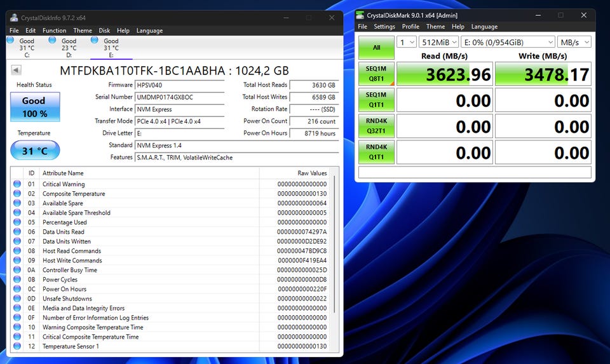This screenshot has height=364, width=610.
Task: Select drive D: status icon
Action: pos(52,40)
